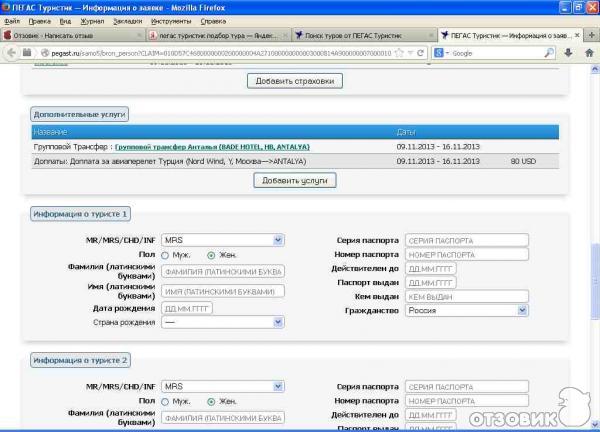Select 'Жен.' gender for tourist 1

(210, 255)
